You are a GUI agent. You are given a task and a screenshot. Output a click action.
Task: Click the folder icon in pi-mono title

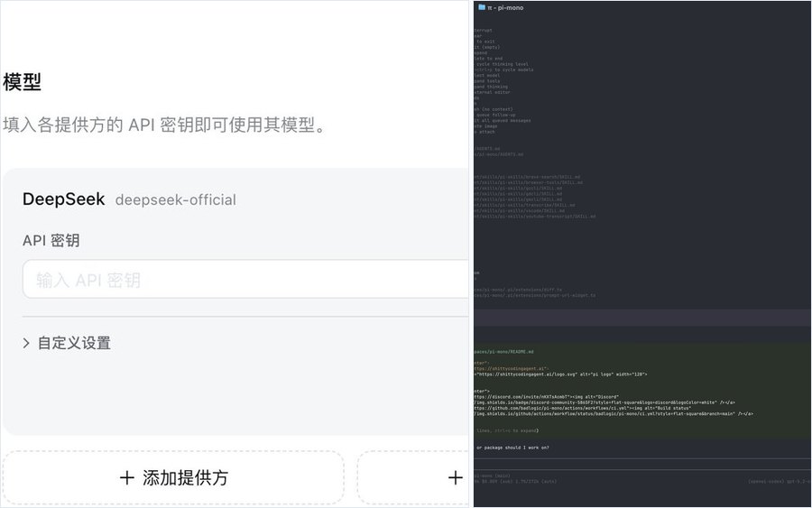pos(482,7)
